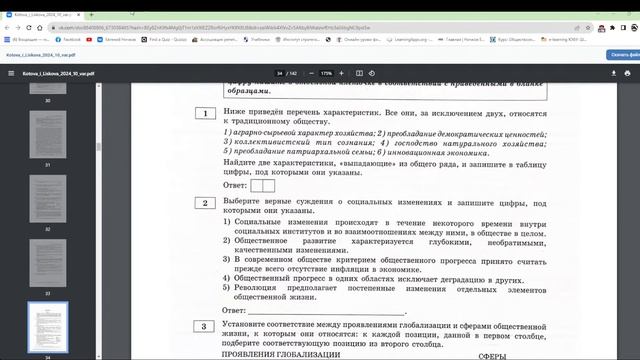This screenshot has height=360, width=640.
Task: Close the Kotova_i_Liskova PDF tab
Action: pyautogui.click(x=79, y=15)
